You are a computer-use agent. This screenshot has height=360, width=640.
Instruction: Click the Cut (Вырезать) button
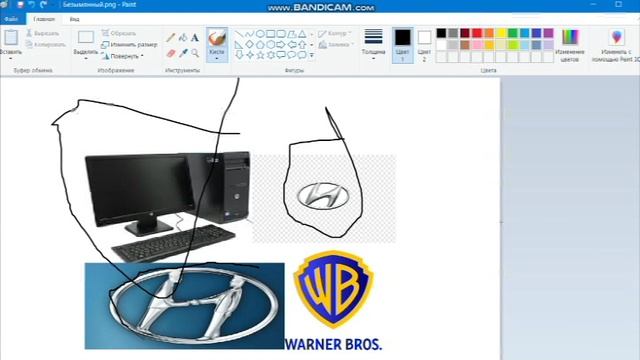43,33
